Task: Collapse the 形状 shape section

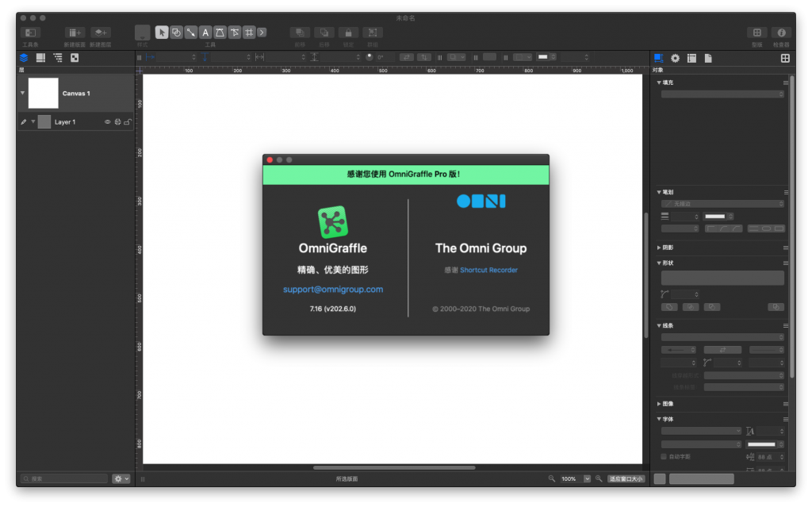Action: (x=659, y=263)
